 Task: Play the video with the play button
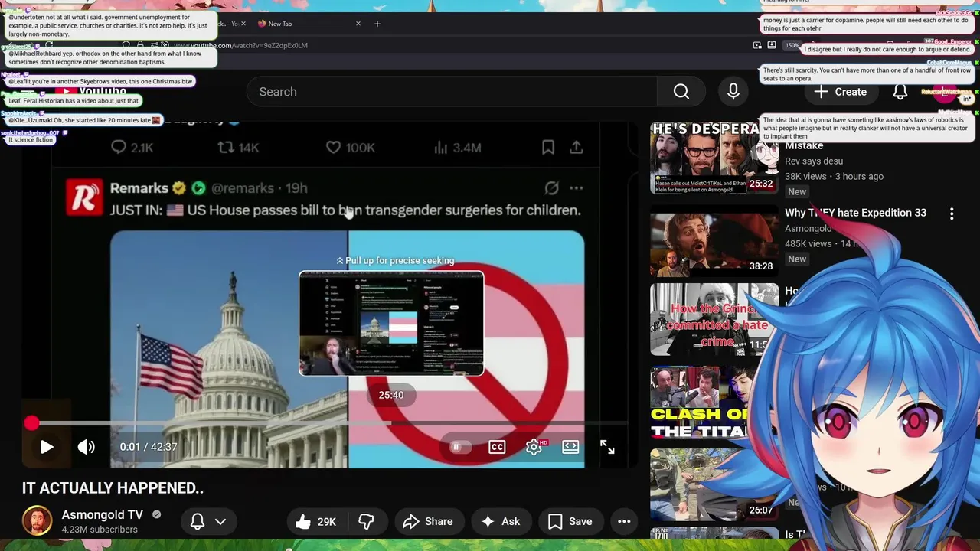tap(47, 447)
